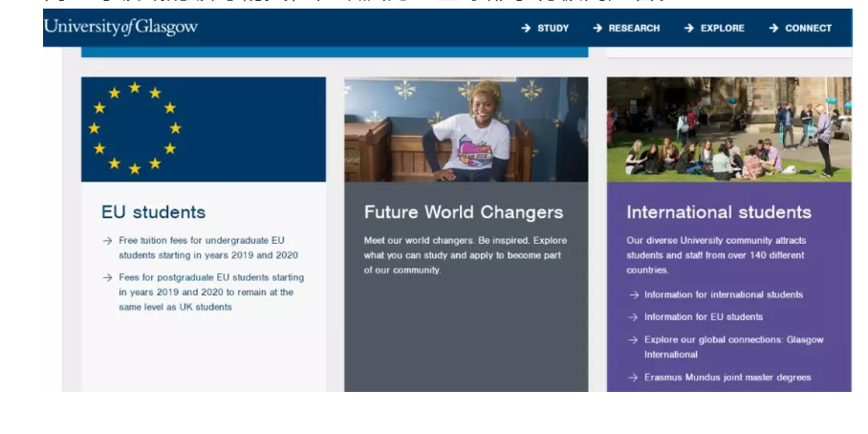Open fees for postgraduate EU students link

tap(210, 292)
